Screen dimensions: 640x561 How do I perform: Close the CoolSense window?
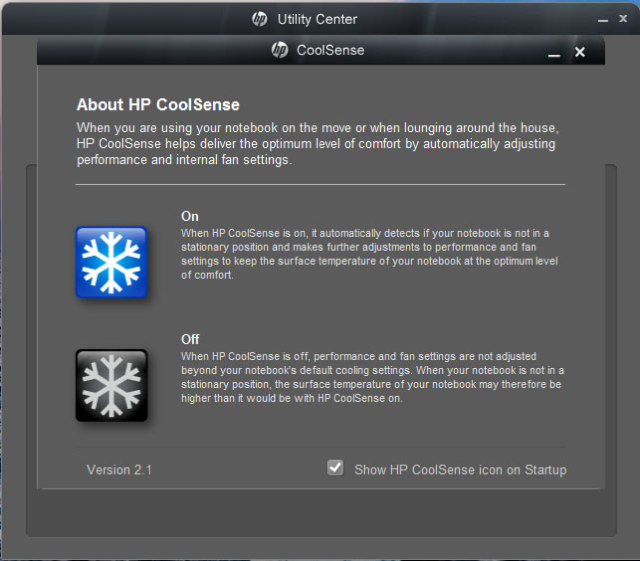(x=580, y=52)
